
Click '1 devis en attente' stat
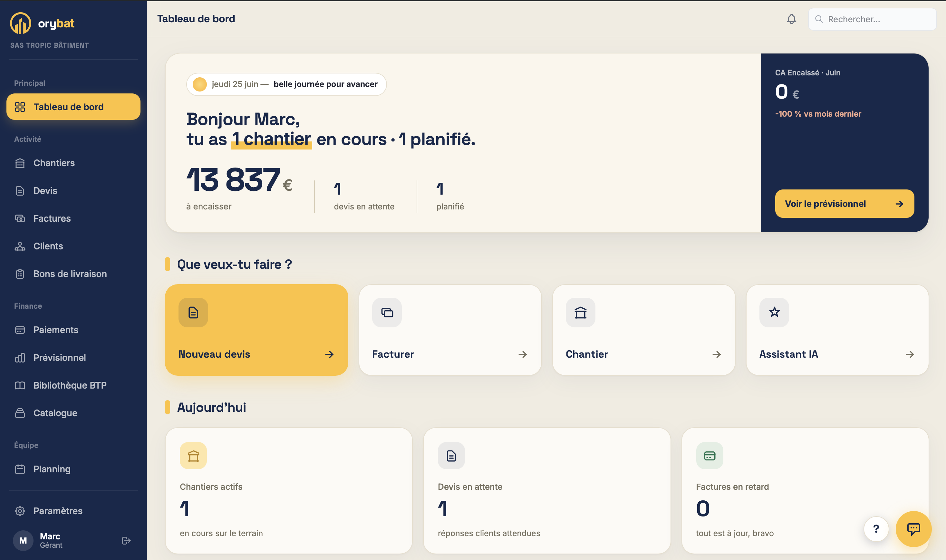pyautogui.click(x=364, y=196)
